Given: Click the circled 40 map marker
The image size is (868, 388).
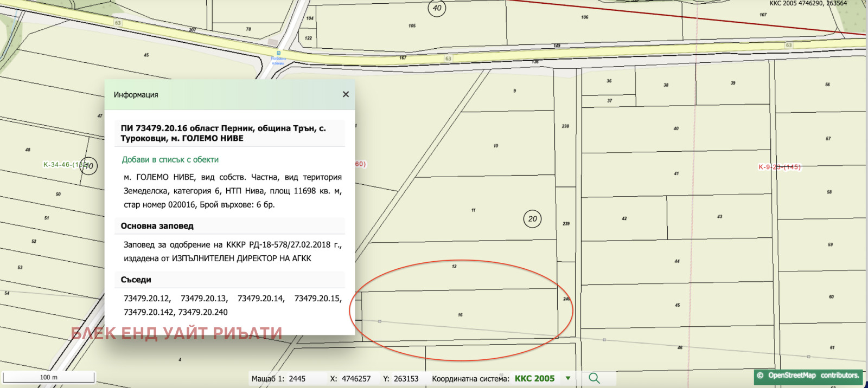Looking at the screenshot, I should pyautogui.click(x=437, y=8).
